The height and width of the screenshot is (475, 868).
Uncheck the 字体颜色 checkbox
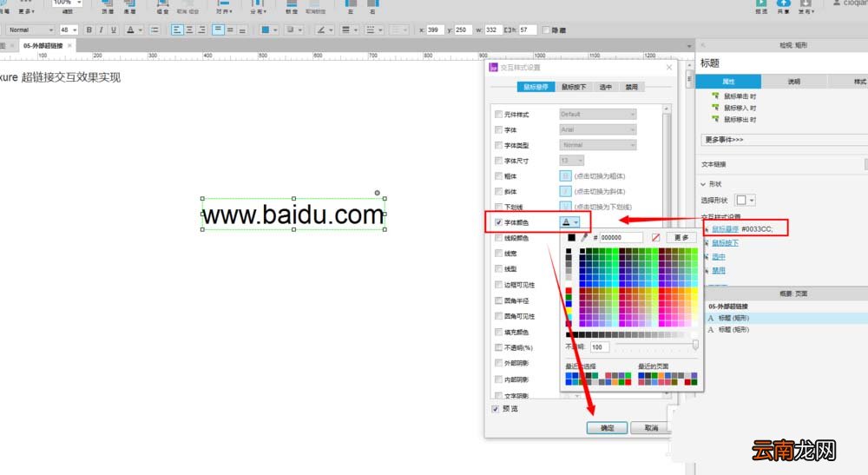click(x=499, y=222)
